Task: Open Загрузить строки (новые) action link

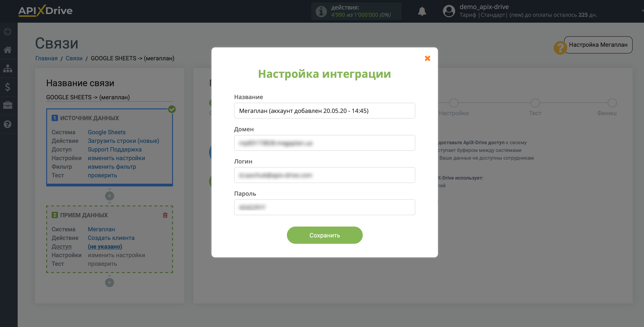Action: (x=123, y=141)
